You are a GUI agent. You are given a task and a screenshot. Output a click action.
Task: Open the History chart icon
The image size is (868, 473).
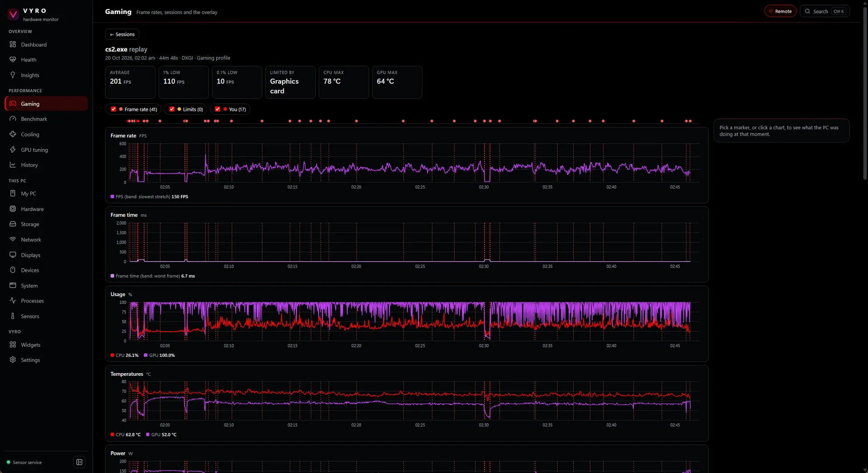pyautogui.click(x=13, y=165)
